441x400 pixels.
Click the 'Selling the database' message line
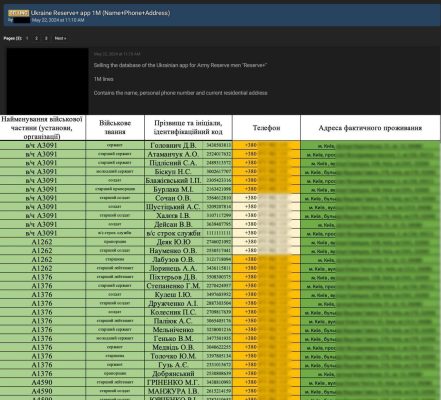tap(180, 65)
